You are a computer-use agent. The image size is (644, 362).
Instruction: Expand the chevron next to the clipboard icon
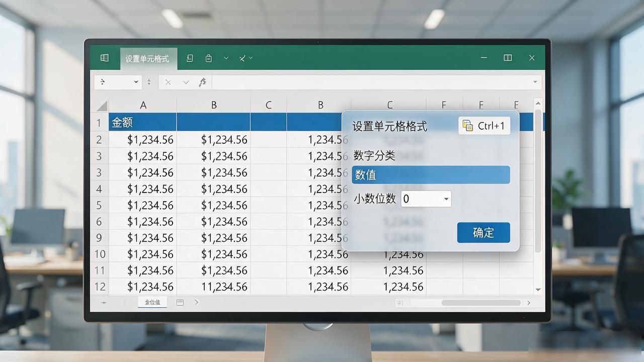coord(226,58)
